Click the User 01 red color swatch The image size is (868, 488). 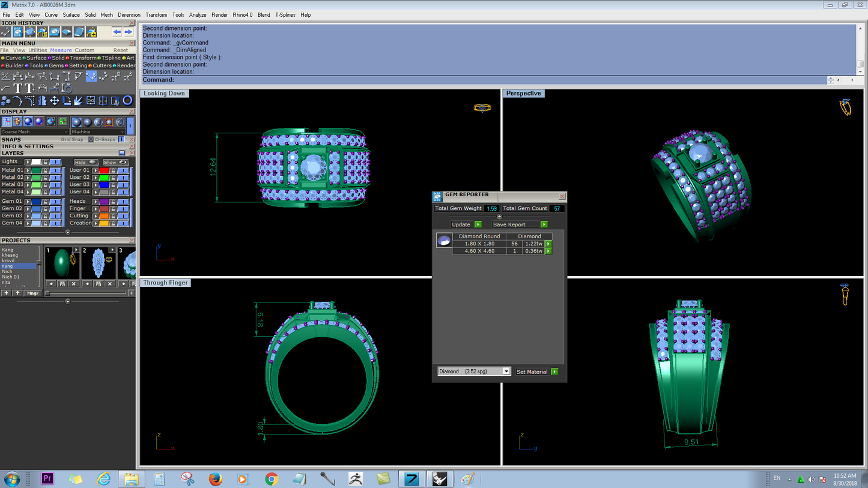(104, 170)
